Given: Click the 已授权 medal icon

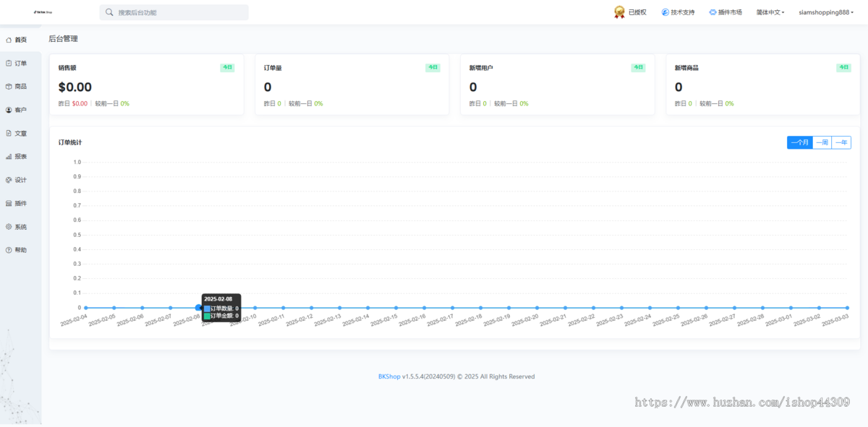Looking at the screenshot, I should click(619, 12).
